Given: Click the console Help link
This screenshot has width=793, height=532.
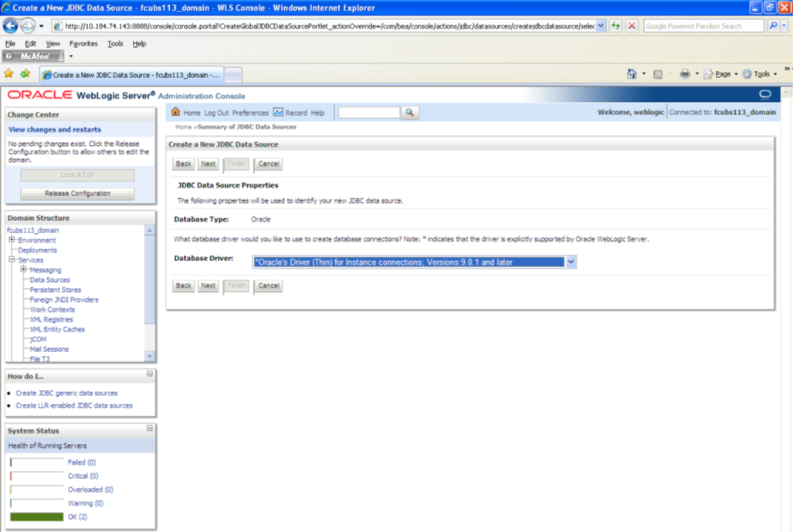Looking at the screenshot, I should pyautogui.click(x=317, y=113).
